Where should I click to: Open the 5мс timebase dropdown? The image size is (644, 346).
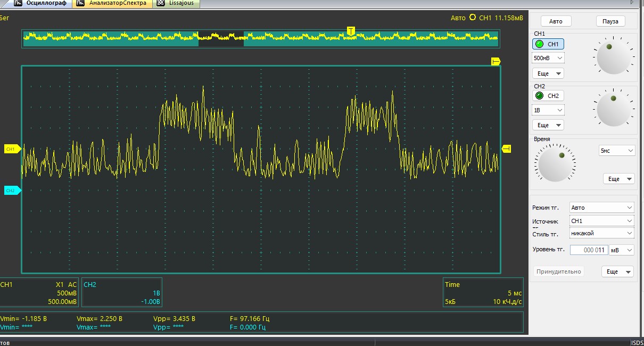click(x=617, y=151)
